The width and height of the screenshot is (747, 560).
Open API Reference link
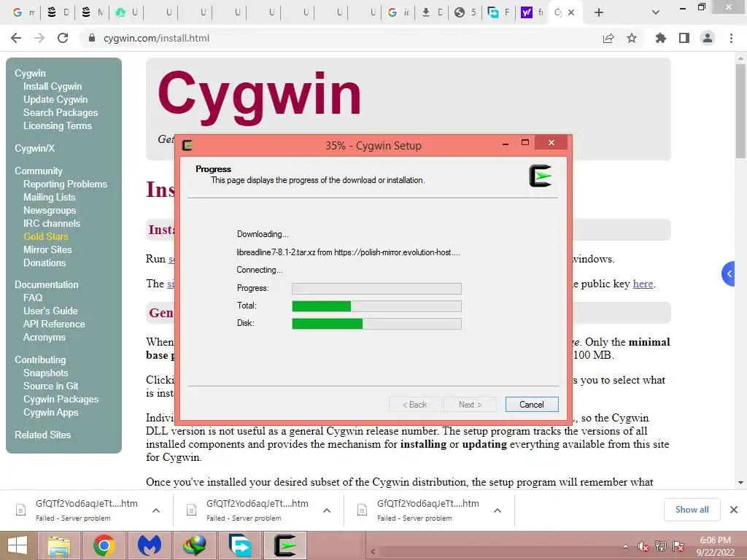(54, 324)
